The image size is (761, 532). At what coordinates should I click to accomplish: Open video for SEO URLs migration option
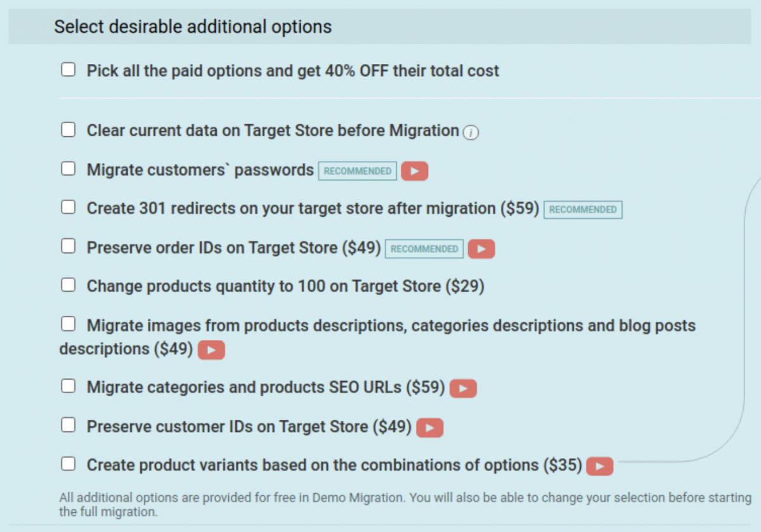click(463, 387)
